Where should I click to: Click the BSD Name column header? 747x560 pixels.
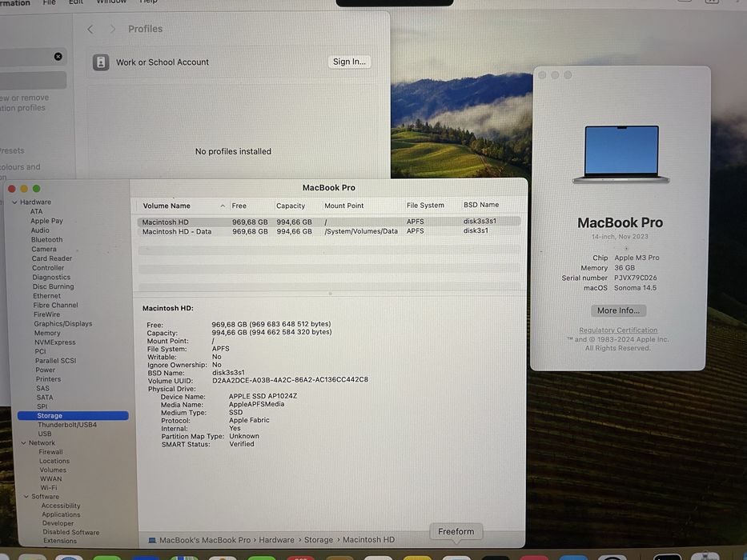[481, 205]
